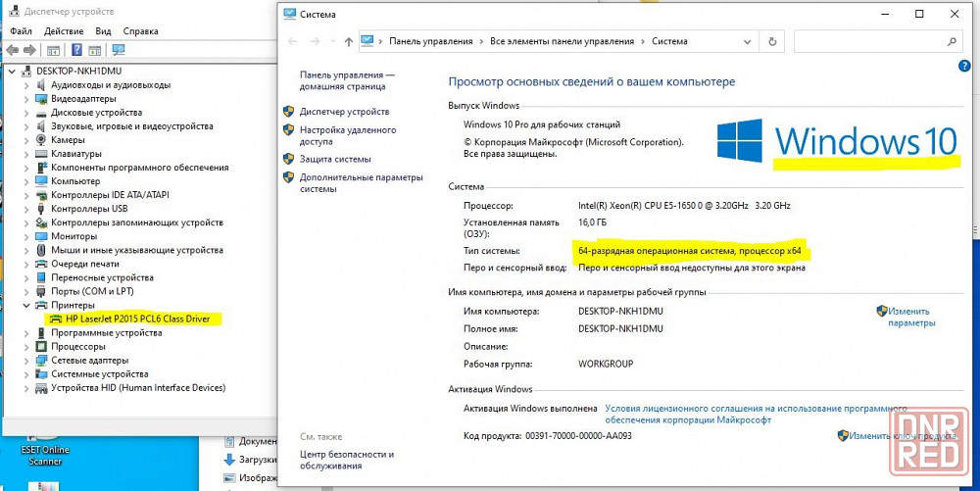Image resolution: width=980 pixels, height=491 pixels.
Task: Open help with blue question icon in System window
Action: [x=963, y=66]
